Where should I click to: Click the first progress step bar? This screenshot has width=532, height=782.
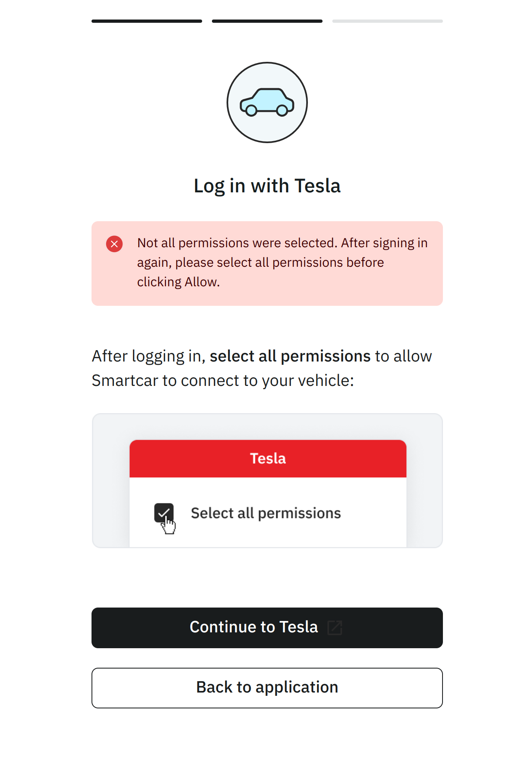pos(147,21)
